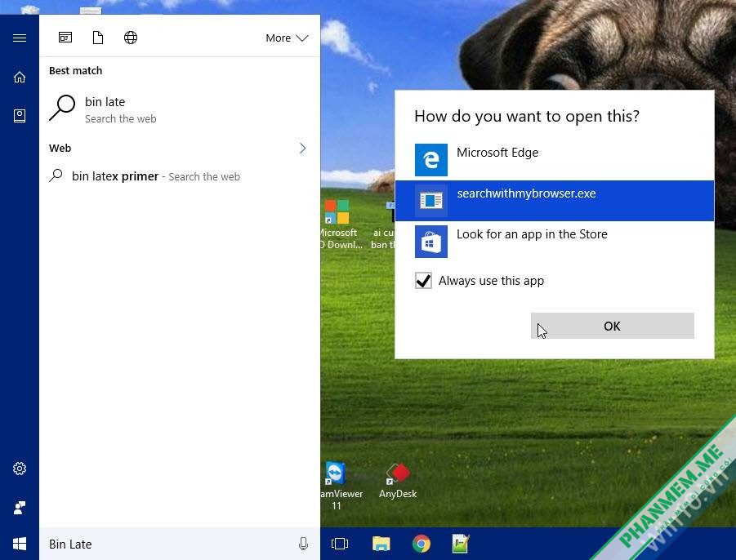Open 'bin latex primer' web suggestion

tap(180, 176)
